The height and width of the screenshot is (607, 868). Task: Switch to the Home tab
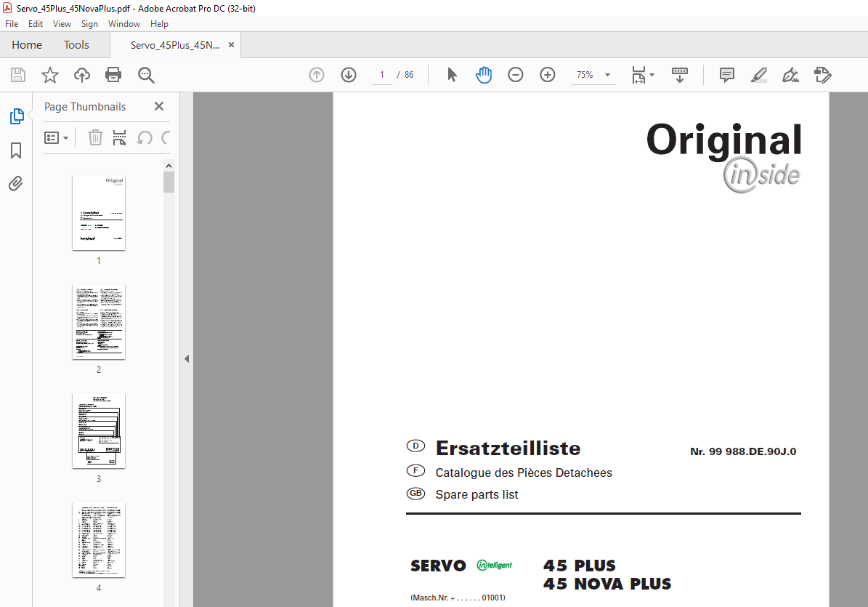(x=27, y=45)
